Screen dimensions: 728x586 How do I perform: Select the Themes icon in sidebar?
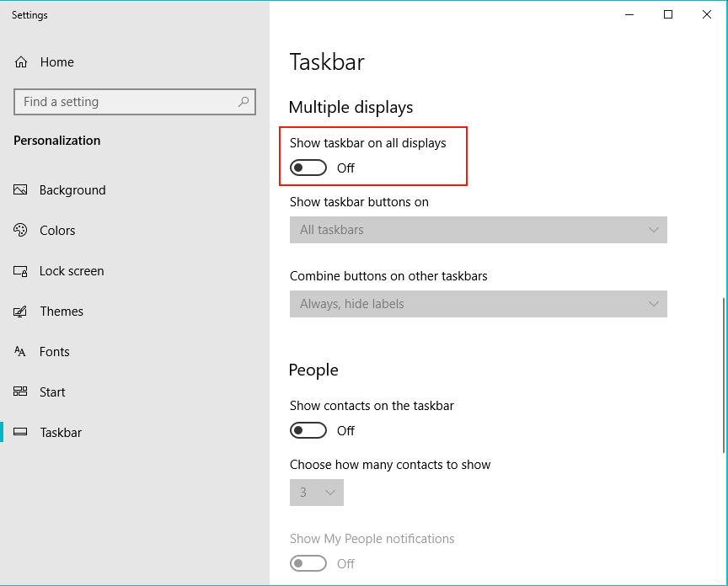click(x=19, y=311)
